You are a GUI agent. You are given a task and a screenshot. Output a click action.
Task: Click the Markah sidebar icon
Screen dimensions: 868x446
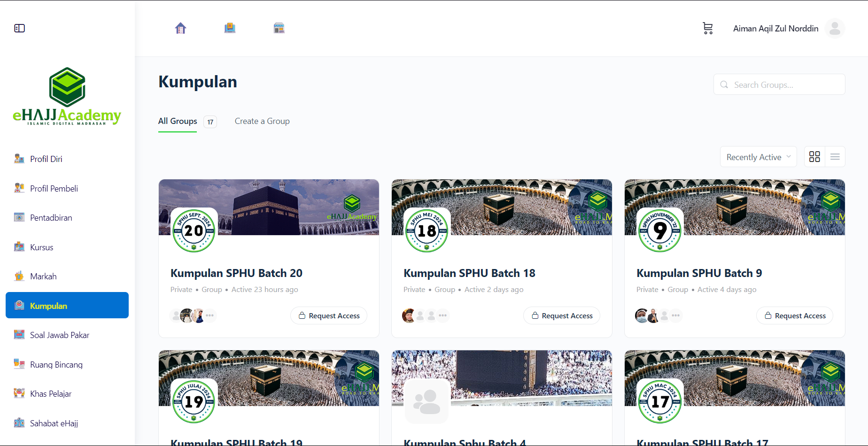pos(19,276)
